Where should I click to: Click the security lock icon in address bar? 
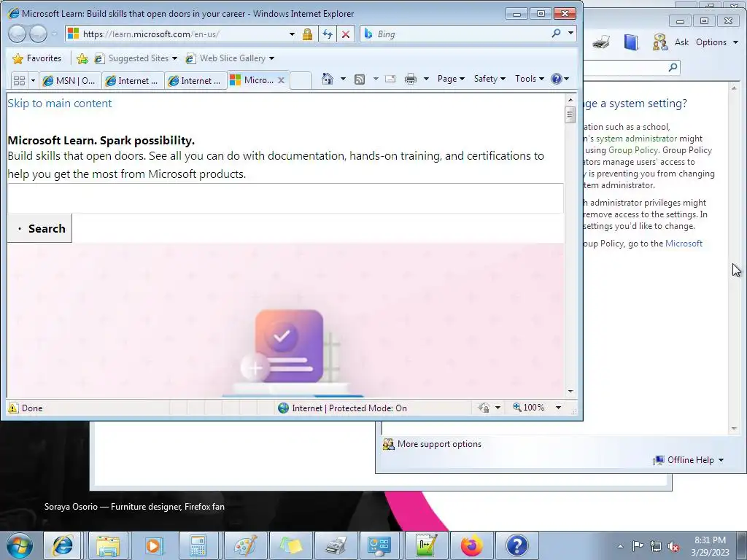[307, 34]
